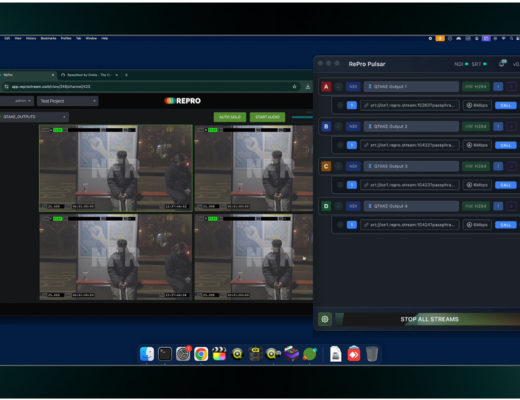This screenshot has width=520, height=400.
Task: Toggle the enable circle on channel A row
Action: (339, 87)
